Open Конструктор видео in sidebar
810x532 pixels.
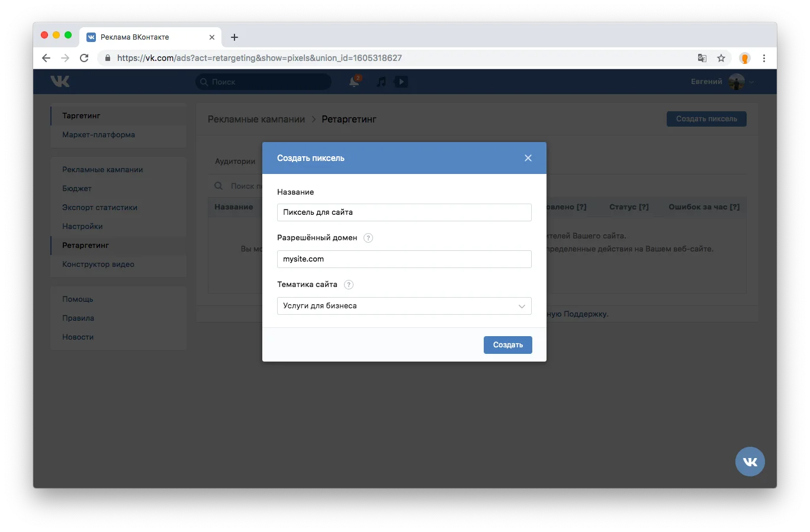coord(118,265)
